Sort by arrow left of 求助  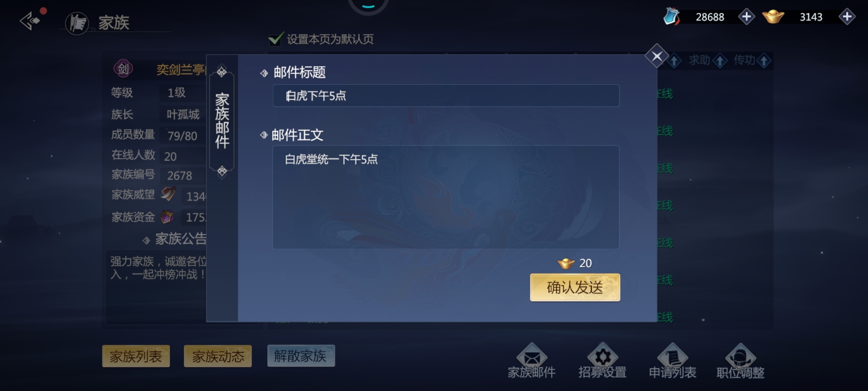pos(674,61)
